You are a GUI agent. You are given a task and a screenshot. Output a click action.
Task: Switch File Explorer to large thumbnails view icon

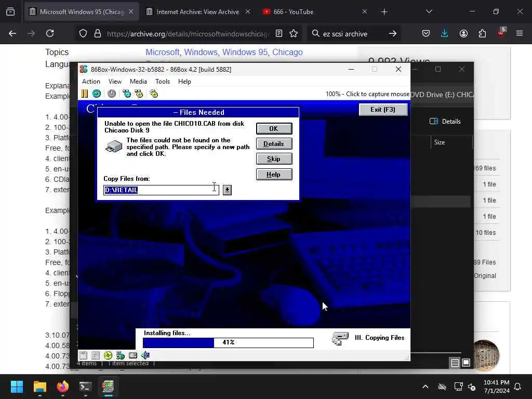point(466,363)
